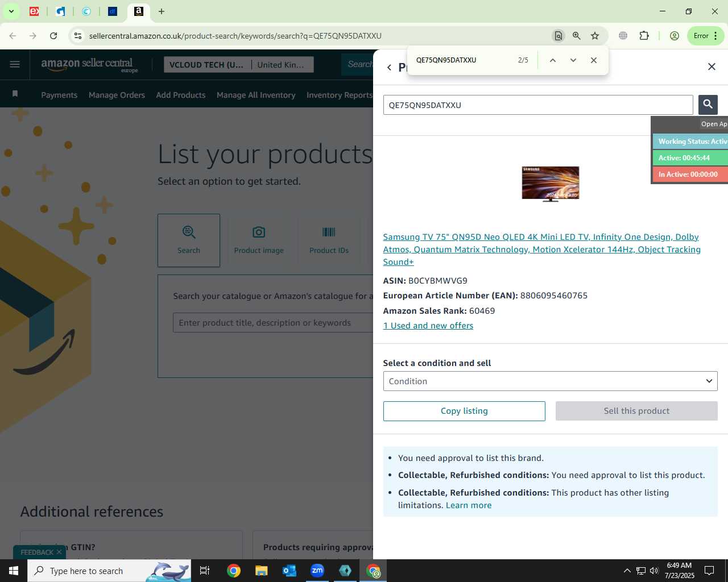The width and height of the screenshot is (728, 582).
Task: Open the volume control in system tray
Action: (x=654, y=571)
